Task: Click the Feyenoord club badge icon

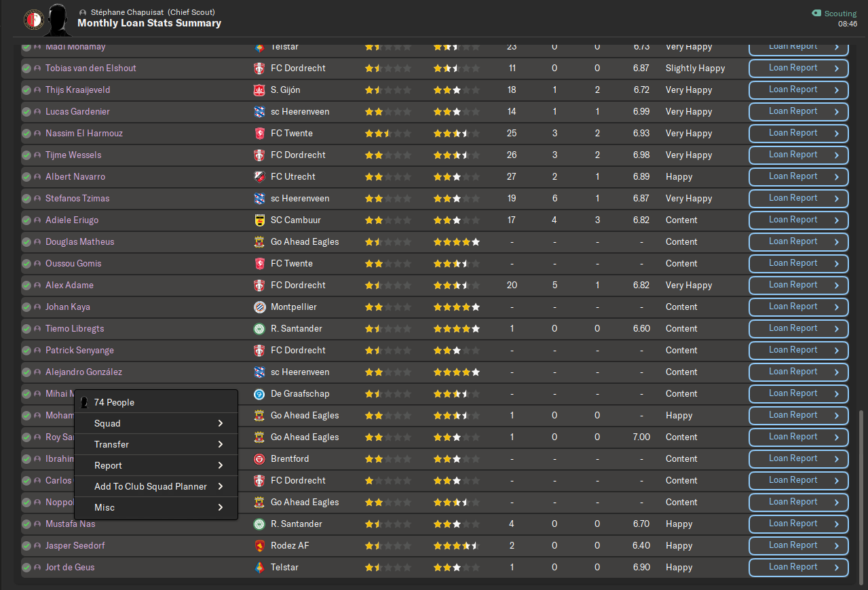Action: 33,20
